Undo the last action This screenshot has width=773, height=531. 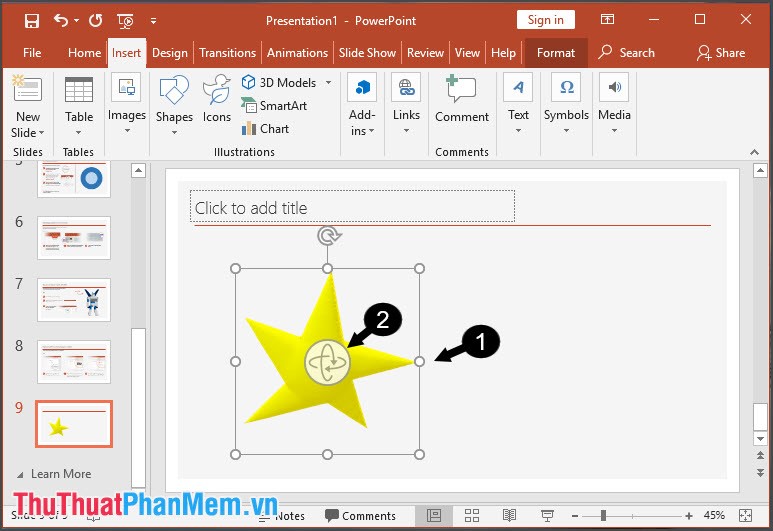(x=61, y=21)
